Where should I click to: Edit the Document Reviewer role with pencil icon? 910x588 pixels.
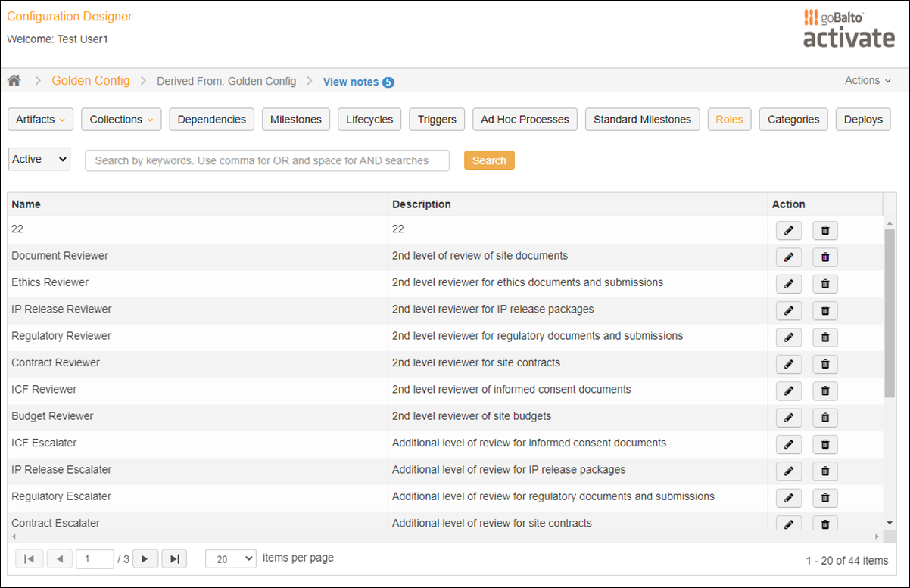(788, 257)
